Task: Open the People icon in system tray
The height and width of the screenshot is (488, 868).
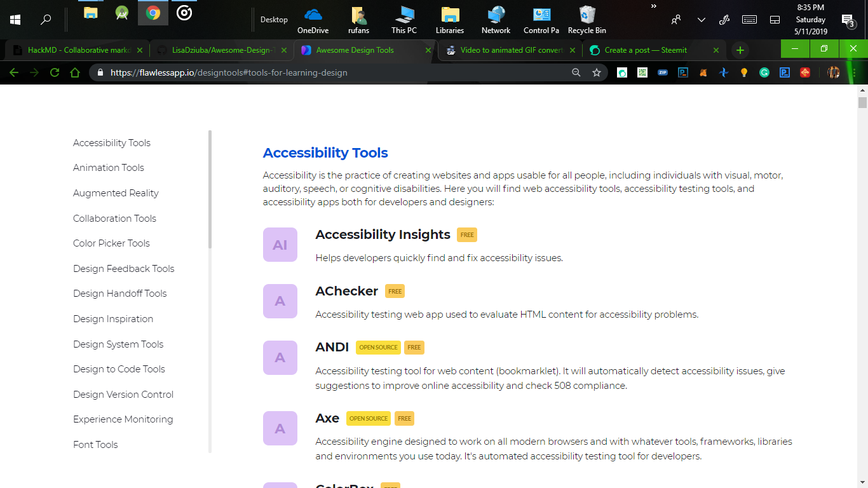Action: click(x=676, y=20)
